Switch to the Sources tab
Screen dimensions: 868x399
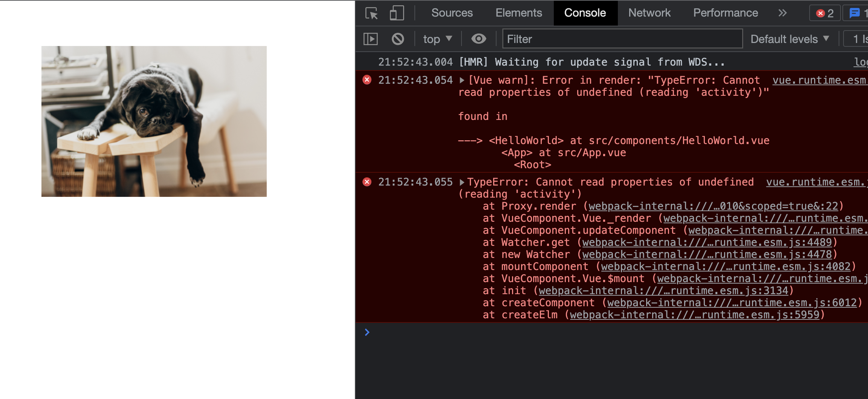452,13
